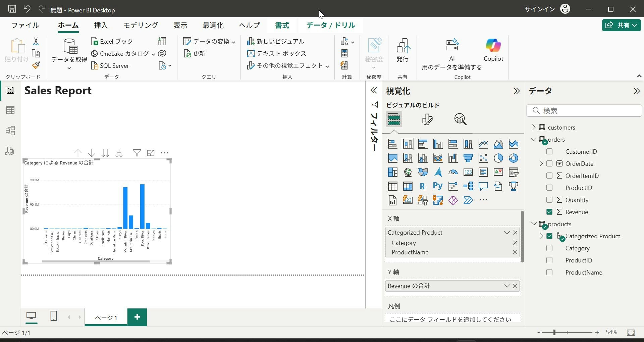Click サインイン to sign in
This screenshot has width=644, height=342.
click(540, 9)
